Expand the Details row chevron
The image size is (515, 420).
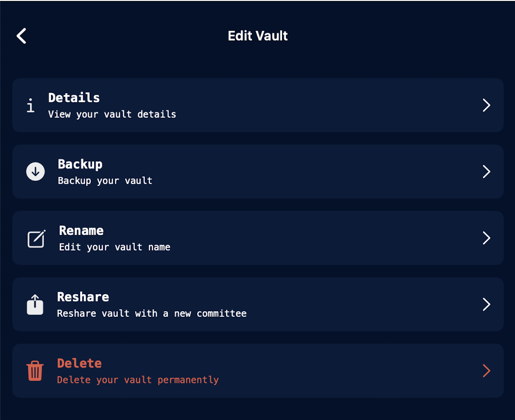pos(486,105)
